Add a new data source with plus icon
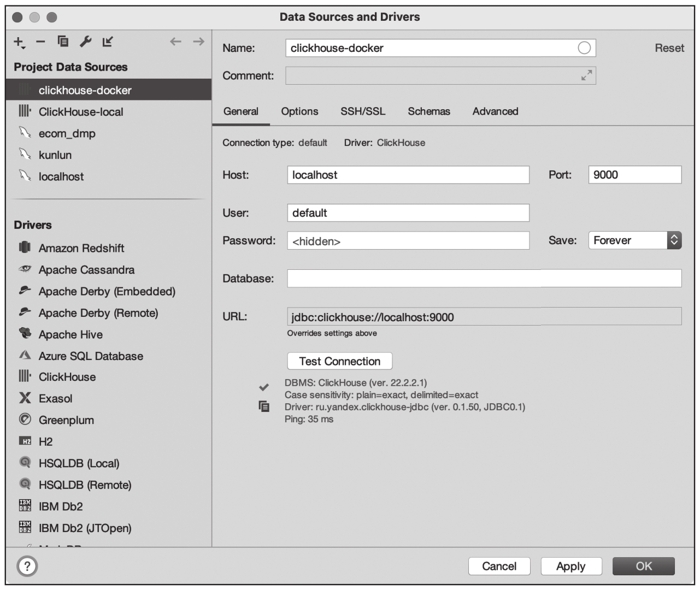The image size is (700, 590). pyautogui.click(x=19, y=42)
